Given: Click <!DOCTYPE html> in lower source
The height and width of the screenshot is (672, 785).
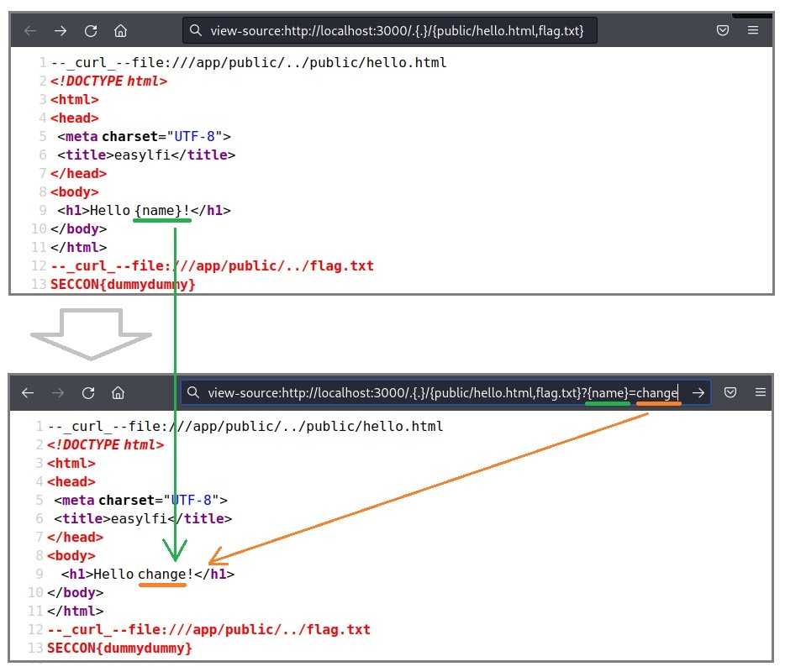Looking at the screenshot, I should point(106,445).
